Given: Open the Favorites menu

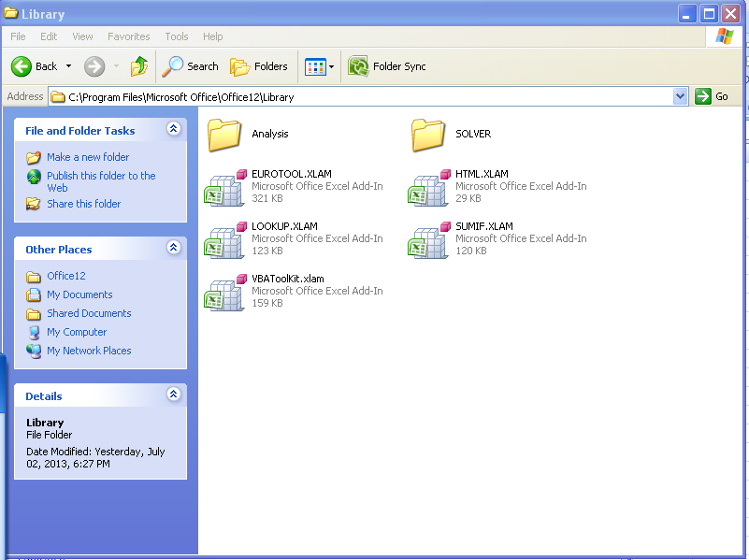Looking at the screenshot, I should tap(128, 36).
